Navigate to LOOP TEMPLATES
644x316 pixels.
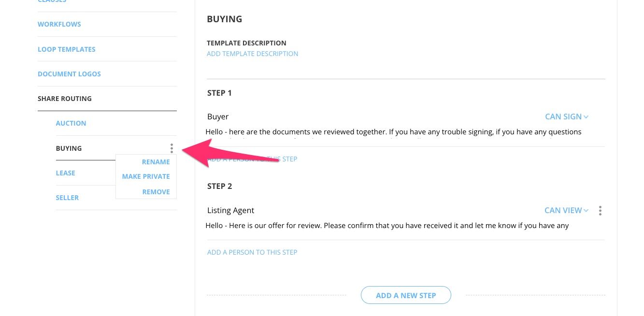point(66,49)
